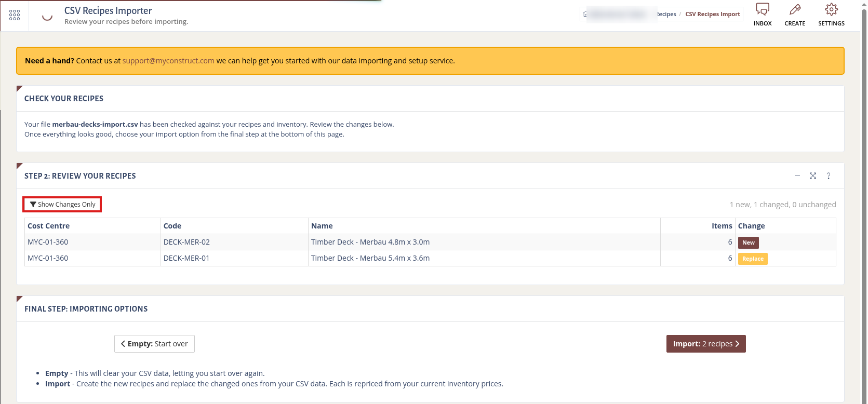Open the Settings gear icon
The width and height of the screenshot is (868, 404).
pyautogui.click(x=831, y=15)
